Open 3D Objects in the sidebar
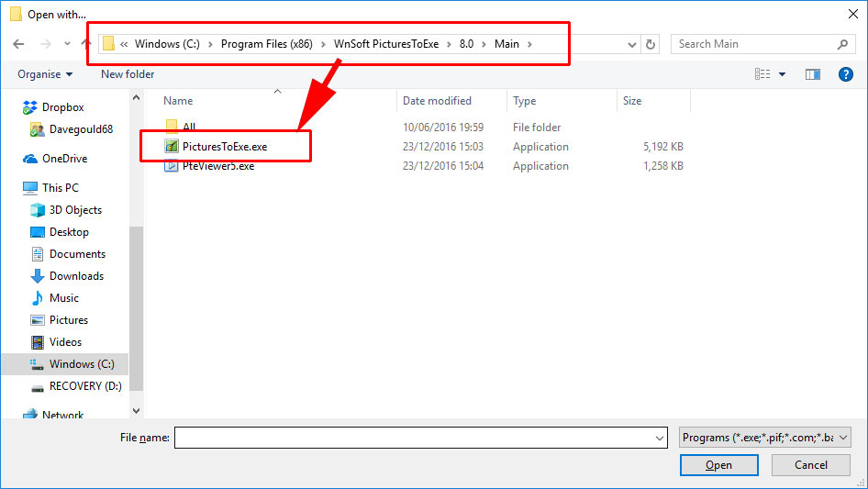The image size is (868, 489). tap(75, 210)
